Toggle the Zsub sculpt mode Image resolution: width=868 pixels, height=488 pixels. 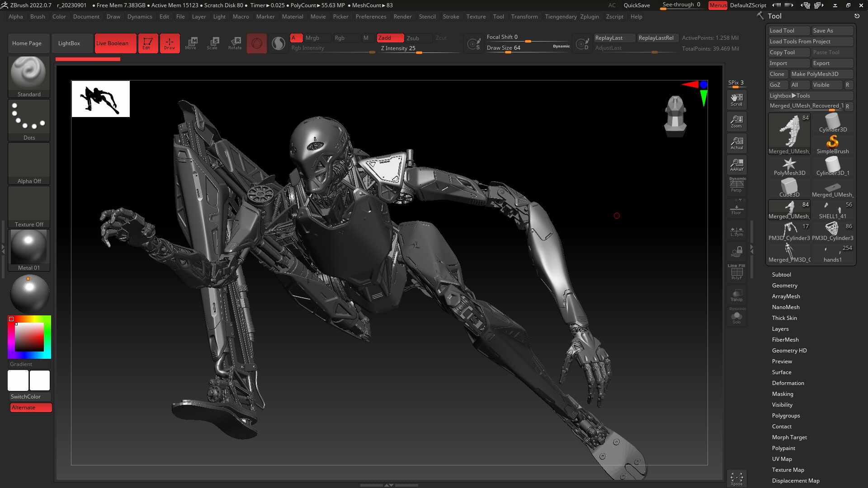pyautogui.click(x=413, y=38)
